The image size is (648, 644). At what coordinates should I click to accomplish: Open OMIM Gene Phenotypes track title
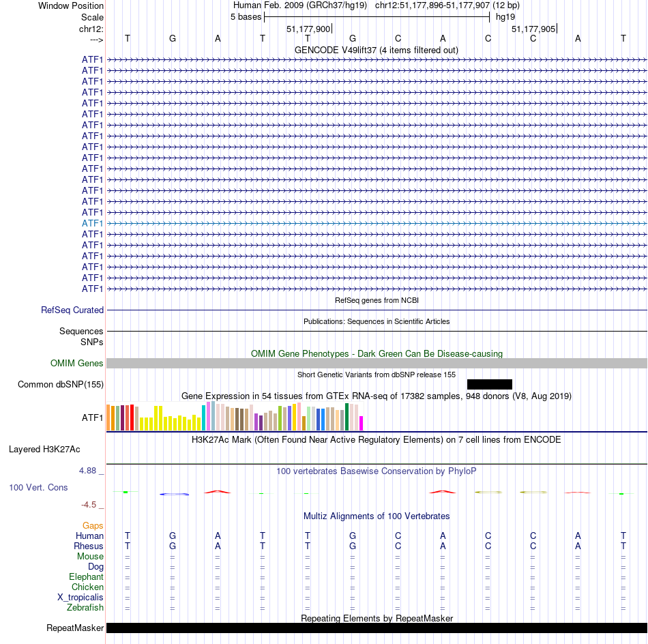click(x=377, y=353)
